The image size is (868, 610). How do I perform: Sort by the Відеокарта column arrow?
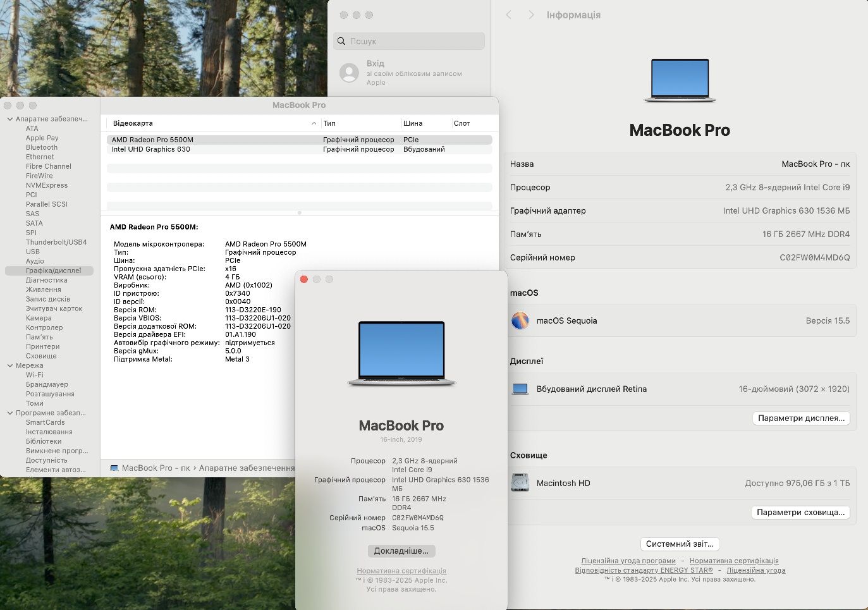click(314, 123)
